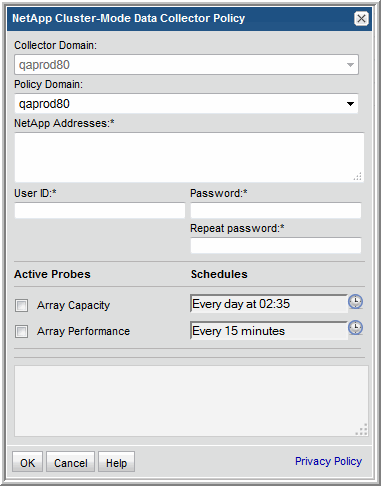The height and width of the screenshot is (486, 381).
Task: Open clock icon for Array Capacity schedule
Action: pos(356,302)
